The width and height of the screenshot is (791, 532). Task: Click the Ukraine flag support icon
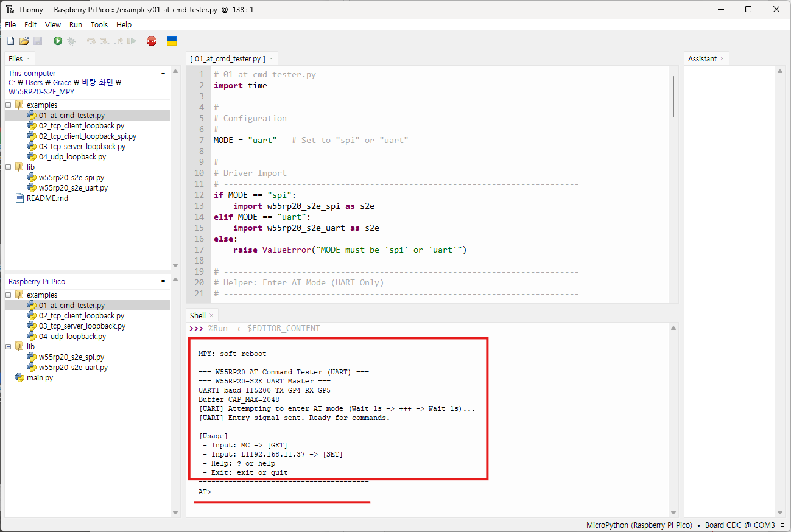(172, 41)
